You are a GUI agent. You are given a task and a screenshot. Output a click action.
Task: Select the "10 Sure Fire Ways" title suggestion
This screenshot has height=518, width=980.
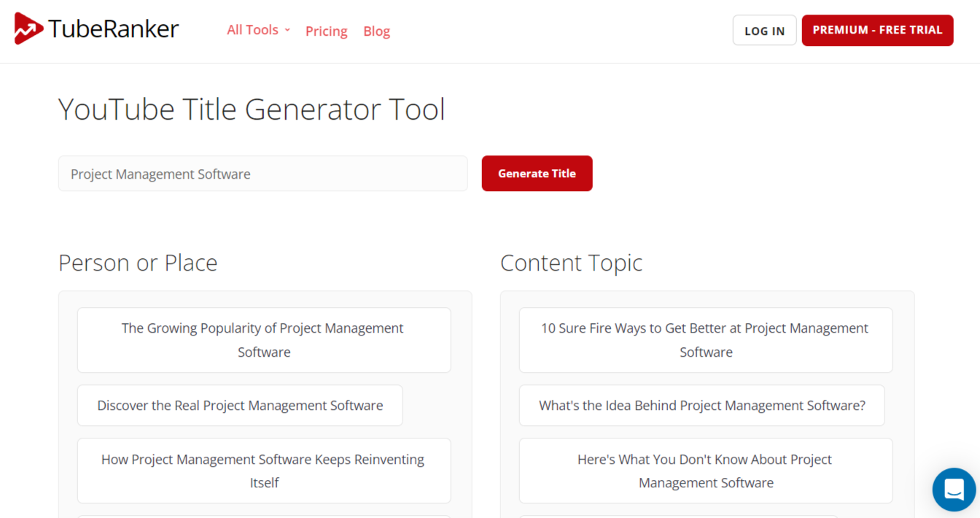[705, 340]
